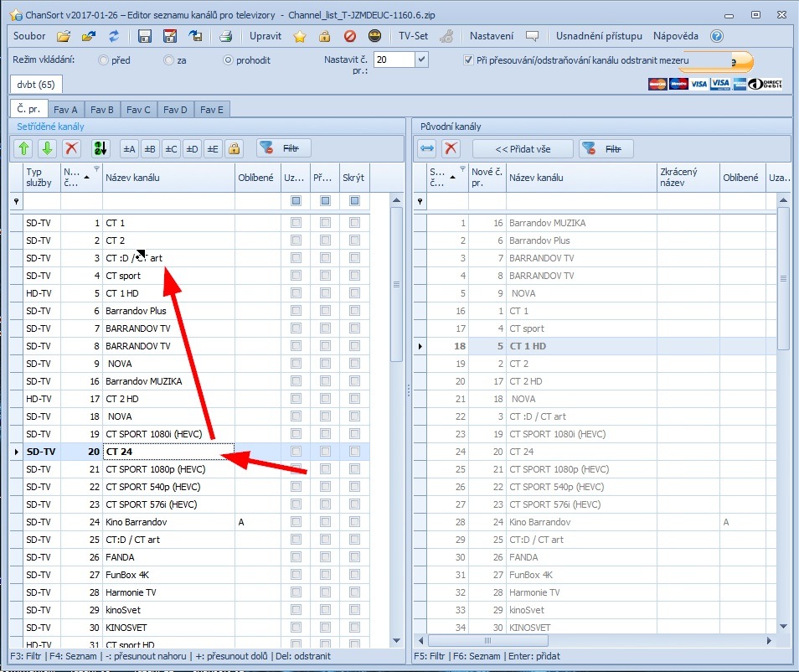Select the 'prohodit' insert mode radio button
The height and width of the screenshot is (672, 799).
point(229,60)
